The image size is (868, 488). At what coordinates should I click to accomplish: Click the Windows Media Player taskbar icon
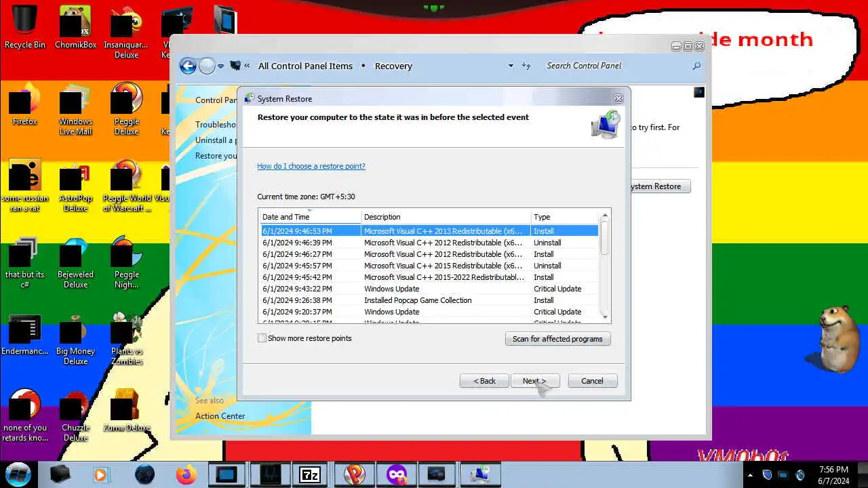click(100, 474)
